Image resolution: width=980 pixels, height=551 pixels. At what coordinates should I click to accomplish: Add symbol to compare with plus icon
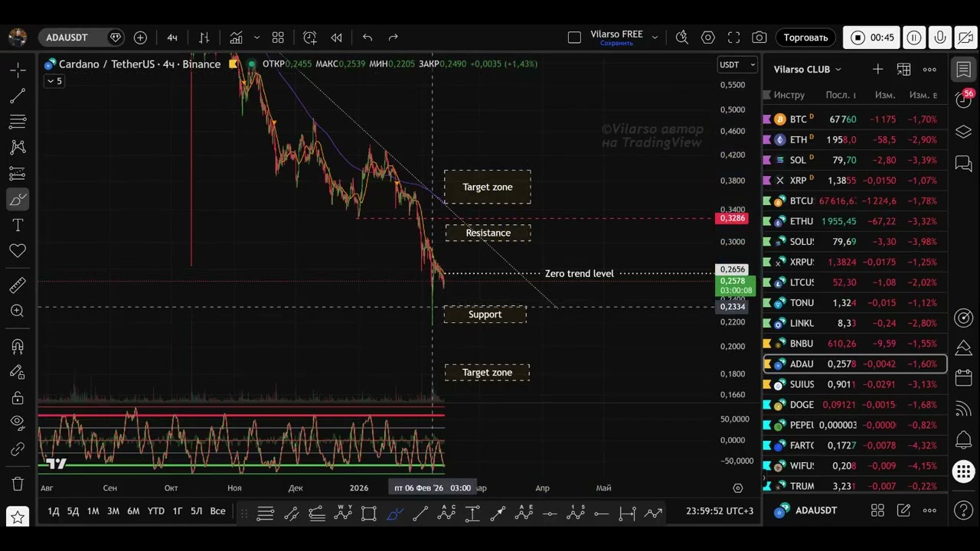tap(140, 37)
